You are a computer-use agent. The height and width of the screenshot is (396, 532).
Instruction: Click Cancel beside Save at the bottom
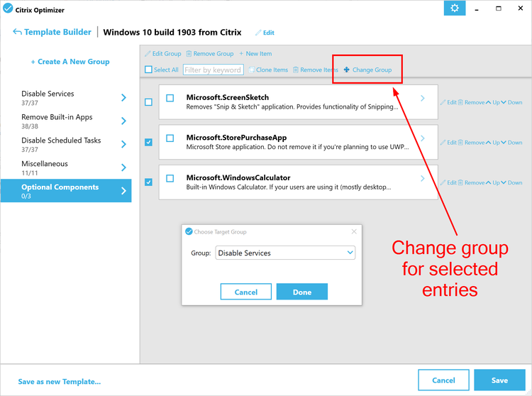click(x=444, y=380)
